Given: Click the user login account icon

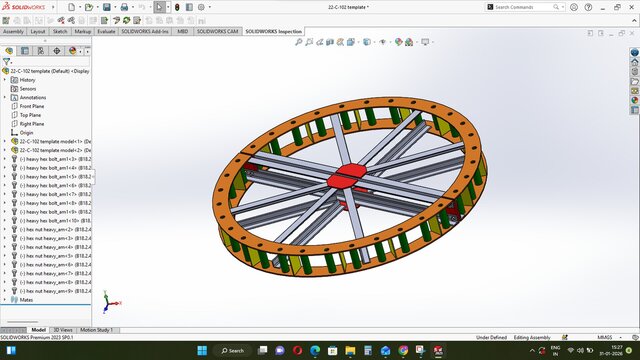Looking at the screenshot, I should point(574,7).
